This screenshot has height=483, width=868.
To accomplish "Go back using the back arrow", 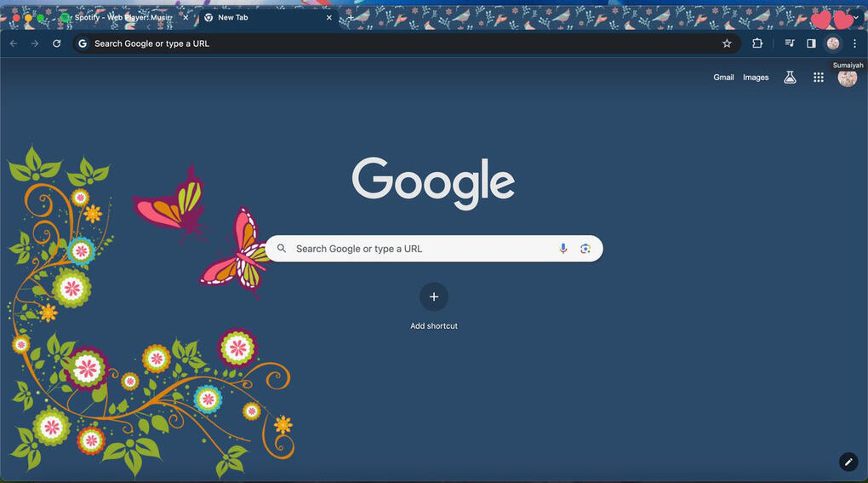I will (14, 43).
